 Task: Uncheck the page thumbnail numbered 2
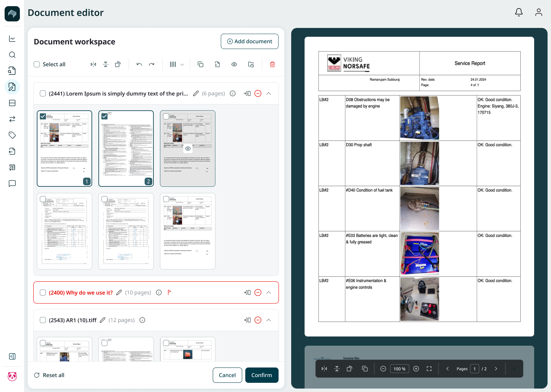[x=104, y=116]
